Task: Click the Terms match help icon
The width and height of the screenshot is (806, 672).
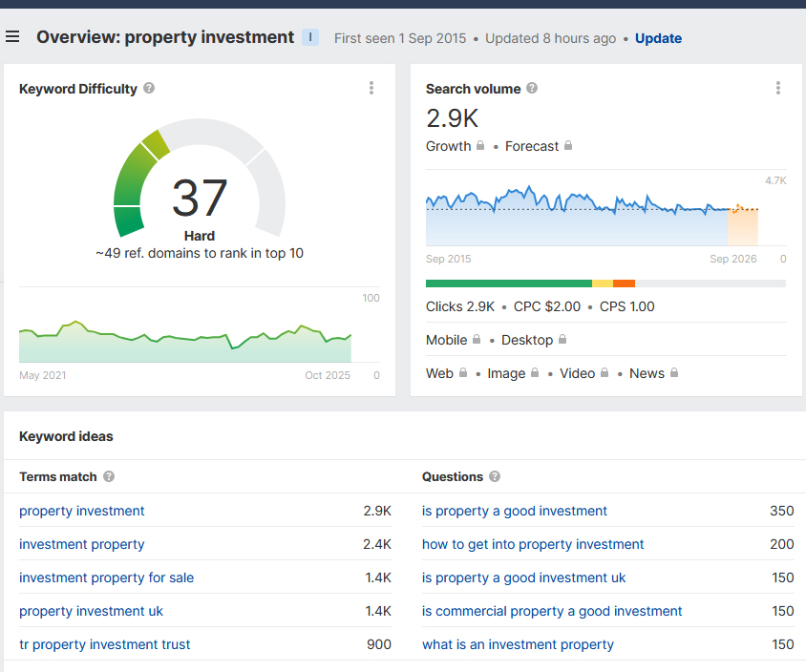Action: tap(109, 476)
